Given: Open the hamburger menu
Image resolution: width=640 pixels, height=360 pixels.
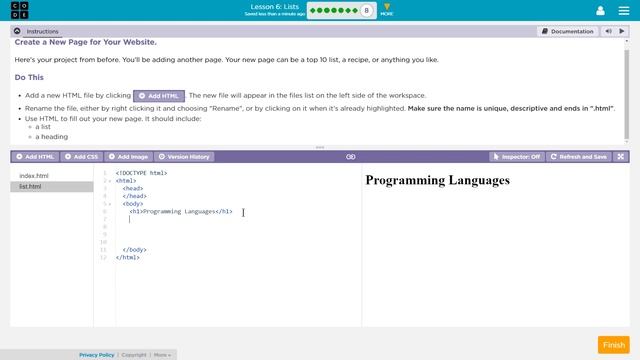Looking at the screenshot, I should click(x=624, y=10).
